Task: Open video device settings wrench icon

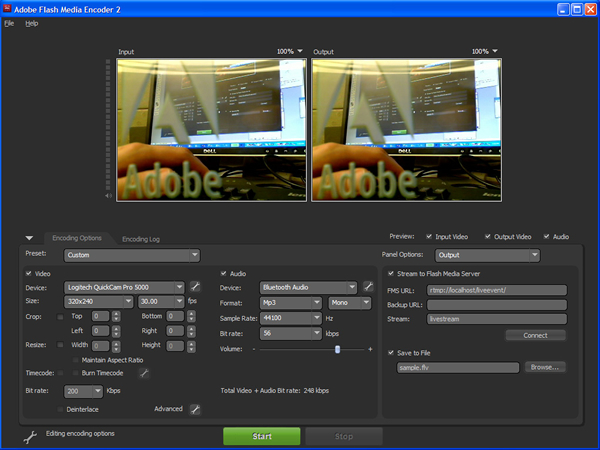Action: pyautogui.click(x=196, y=287)
